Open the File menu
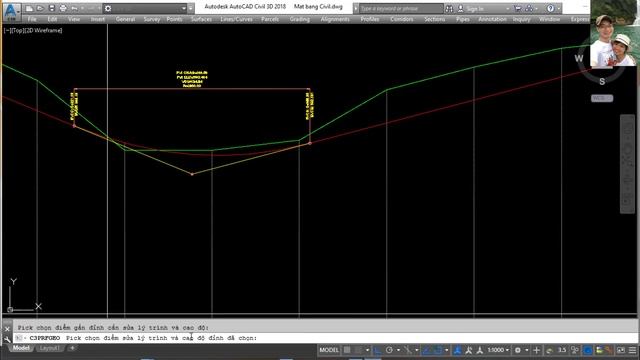Screen dimensions: 640x360 (x=32, y=19)
